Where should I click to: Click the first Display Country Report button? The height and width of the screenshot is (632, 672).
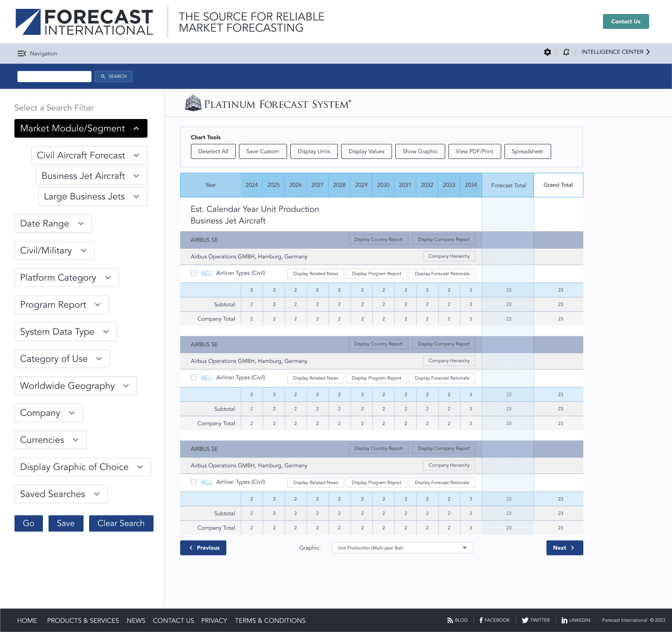pos(378,240)
